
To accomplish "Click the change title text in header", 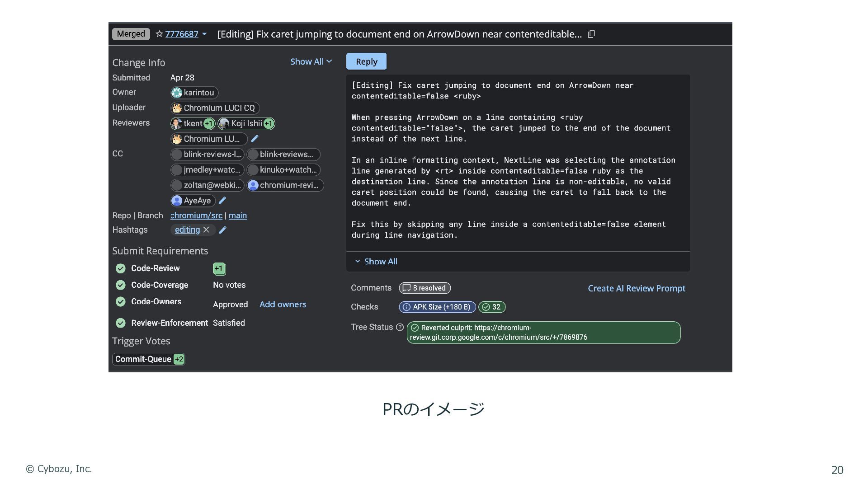I will pyautogui.click(x=399, y=34).
